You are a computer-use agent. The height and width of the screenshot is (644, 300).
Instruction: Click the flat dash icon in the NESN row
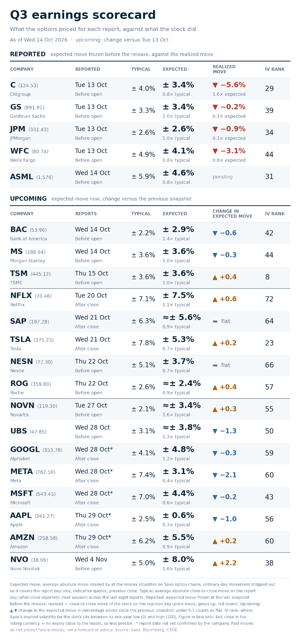(215, 365)
